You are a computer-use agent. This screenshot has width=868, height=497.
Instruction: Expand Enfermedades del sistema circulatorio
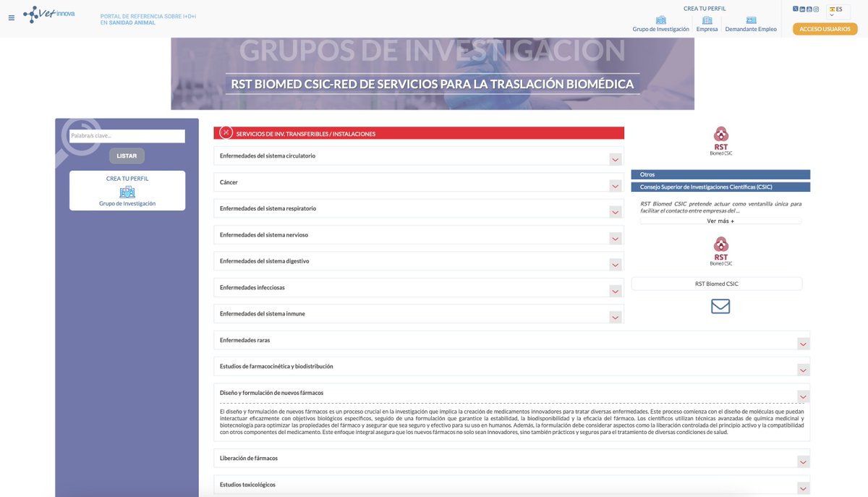pos(616,159)
